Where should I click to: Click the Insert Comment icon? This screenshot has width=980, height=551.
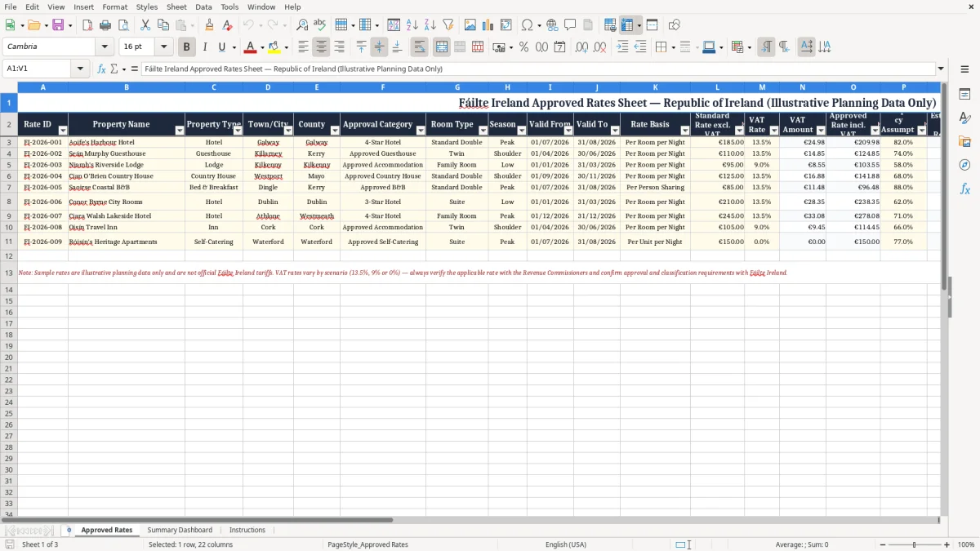(570, 25)
